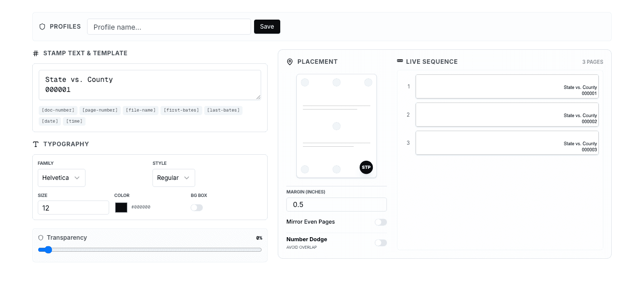Viewport: 644px width, 303px height.
Task: Click page 1 preview in Live Sequence
Action: [x=507, y=86]
